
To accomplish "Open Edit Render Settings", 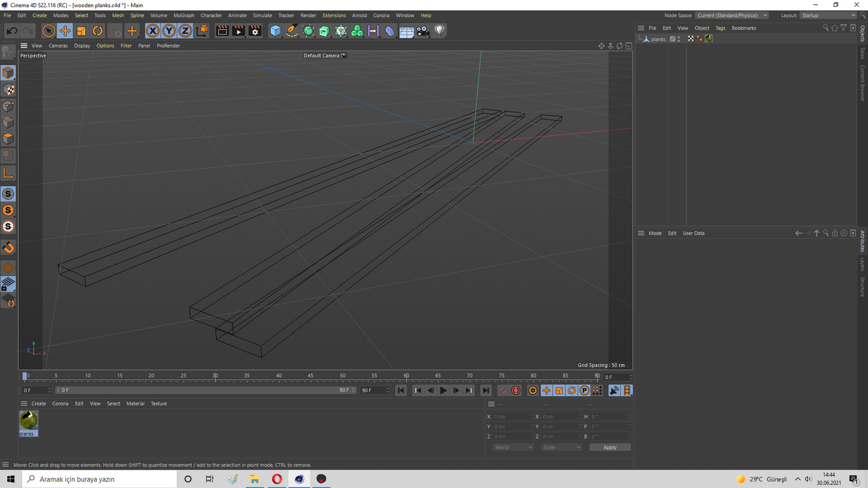I will [x=255, y=31].
